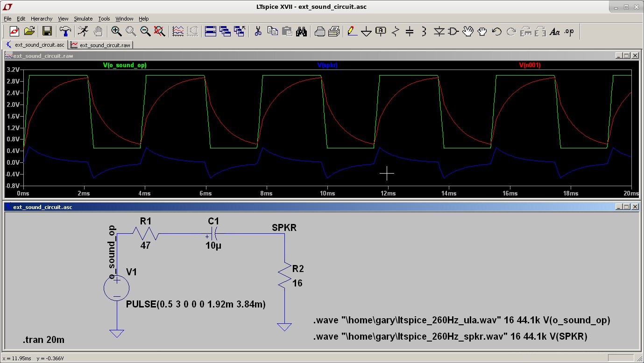Viewport: 644px width, 363px height.
Task: Close all windows toolbar icon
Action: [240, 31]
